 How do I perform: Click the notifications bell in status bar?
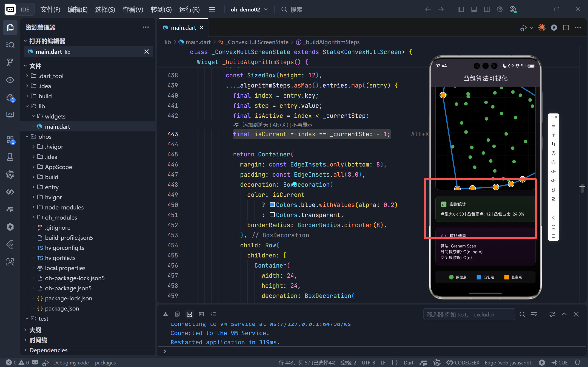click(578, 363)
